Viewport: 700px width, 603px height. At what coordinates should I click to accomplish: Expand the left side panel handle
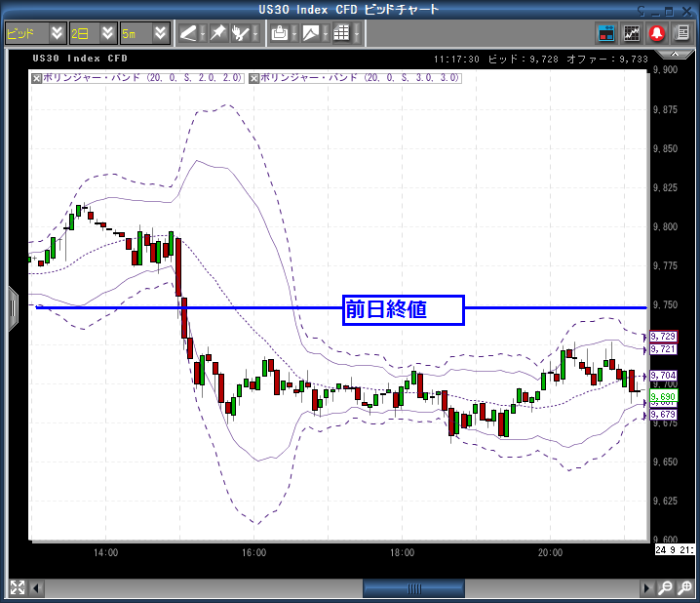tap(13, 307)
